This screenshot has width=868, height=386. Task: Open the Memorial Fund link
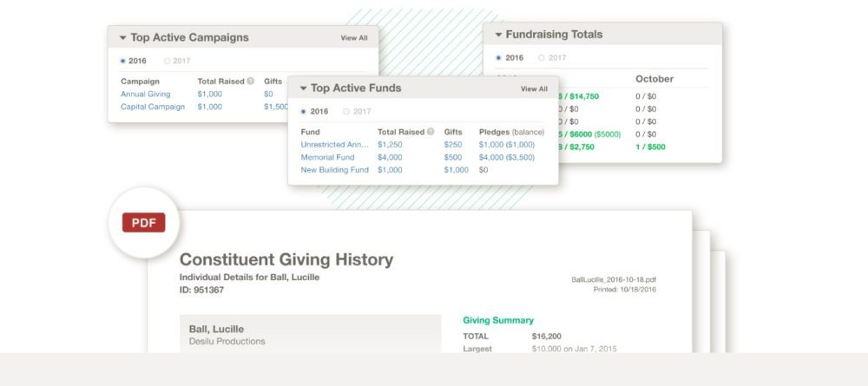(329, 157)
